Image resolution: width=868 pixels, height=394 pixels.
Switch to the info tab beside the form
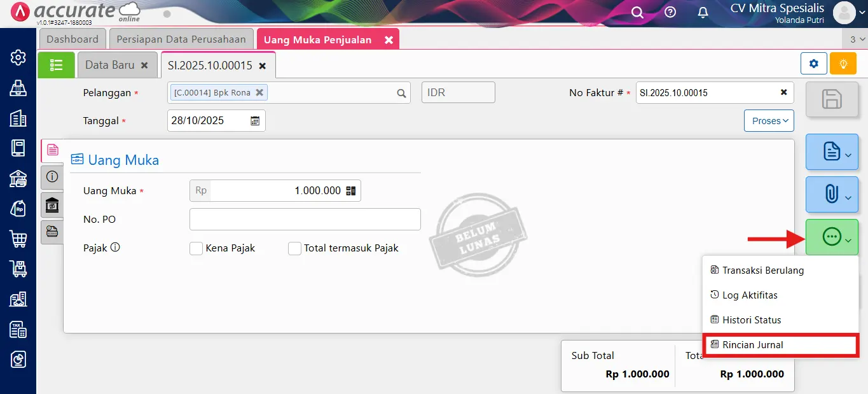coord(52,177)
